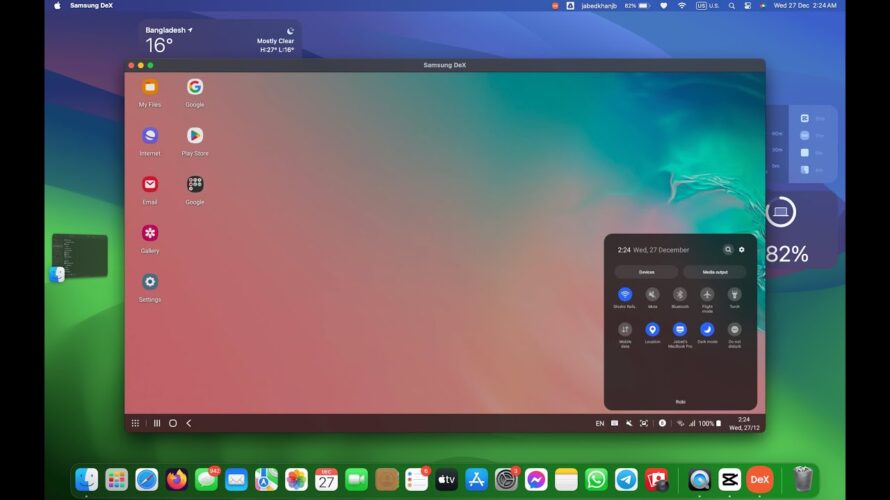This screenshot has height=500, width=890.
Task: Click the date and time in menu bar
Action: [x=805, y=6]
